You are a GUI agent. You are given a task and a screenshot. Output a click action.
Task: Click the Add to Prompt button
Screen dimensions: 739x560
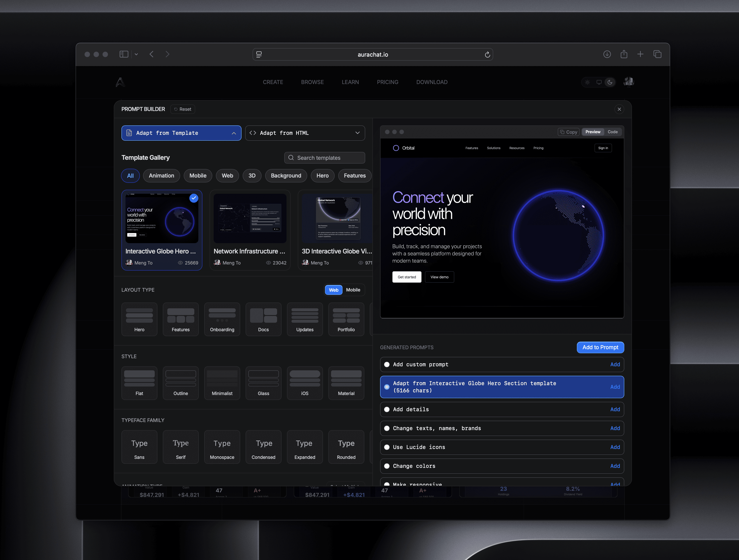tap(600, 347)
